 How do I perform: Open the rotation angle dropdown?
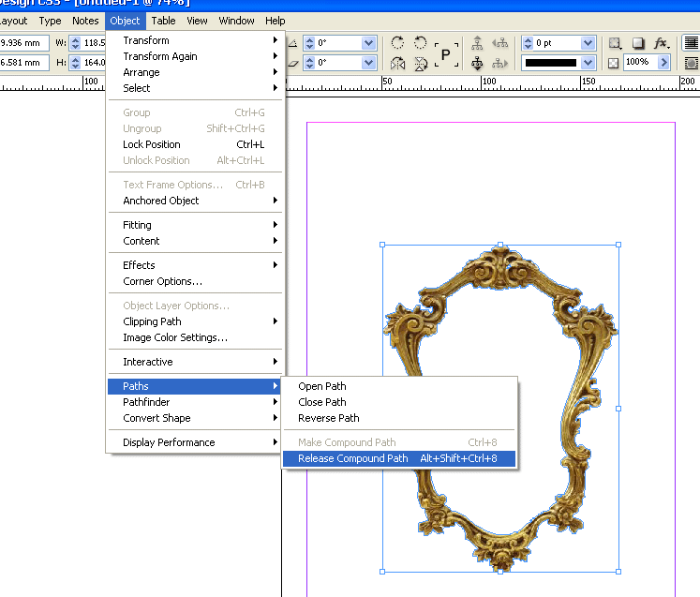pos(368,43)
